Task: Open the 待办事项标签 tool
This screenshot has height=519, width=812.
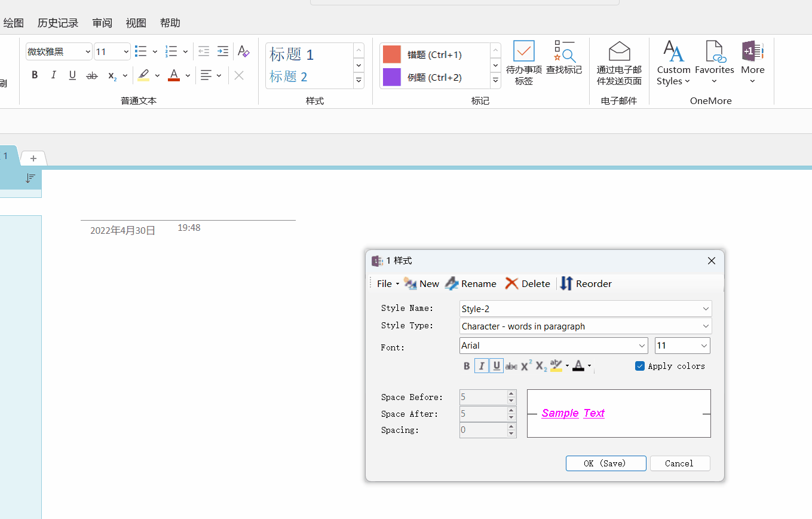Action: (x=524, y=63)
